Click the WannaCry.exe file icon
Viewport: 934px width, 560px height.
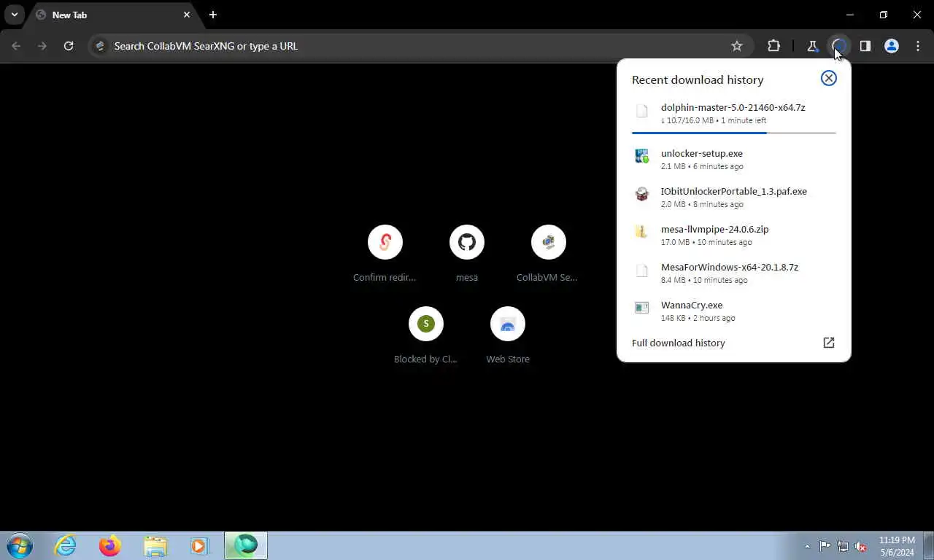641,308
